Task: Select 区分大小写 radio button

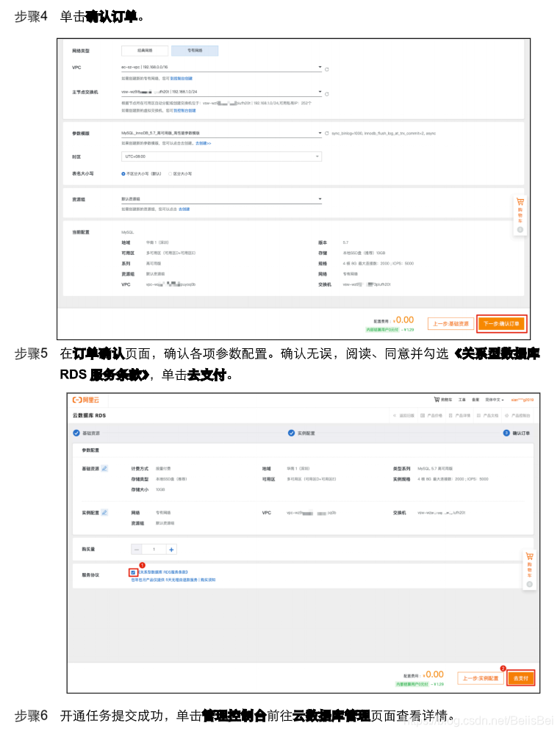Action: point(170,173)
